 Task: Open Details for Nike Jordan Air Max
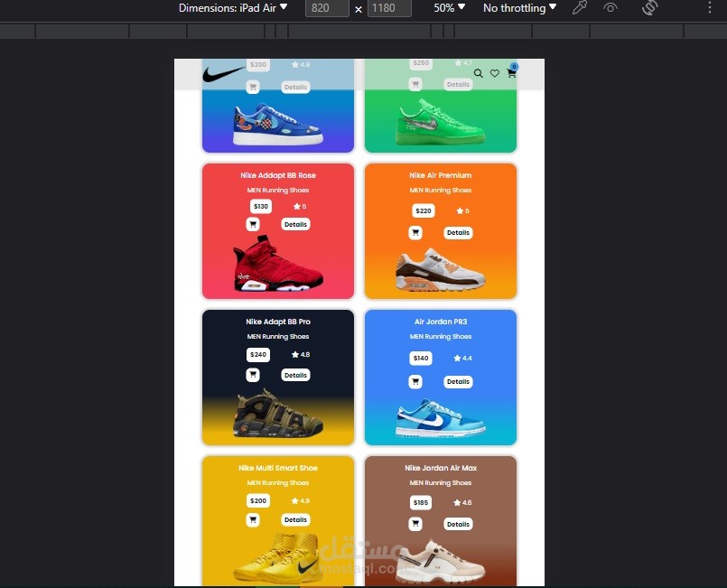(458, 524)
